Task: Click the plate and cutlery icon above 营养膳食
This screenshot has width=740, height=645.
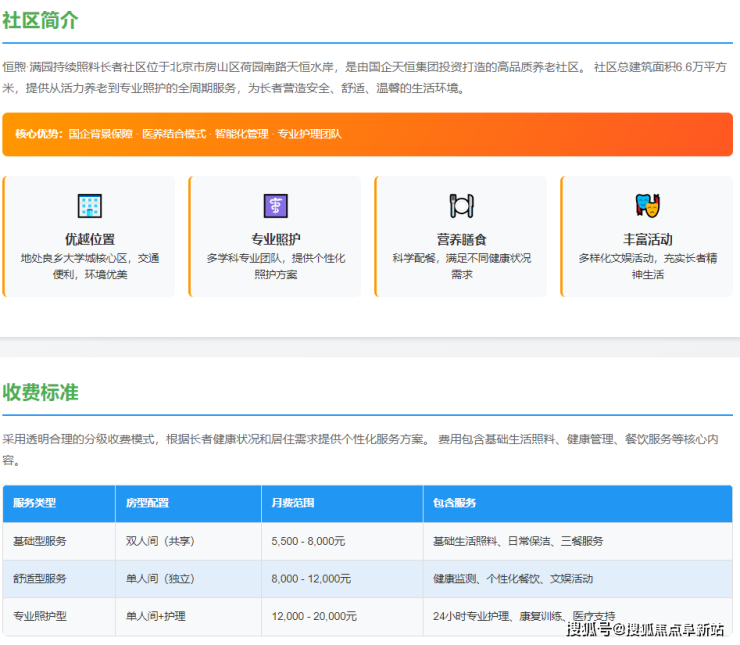Action: [x=461, y=206]
